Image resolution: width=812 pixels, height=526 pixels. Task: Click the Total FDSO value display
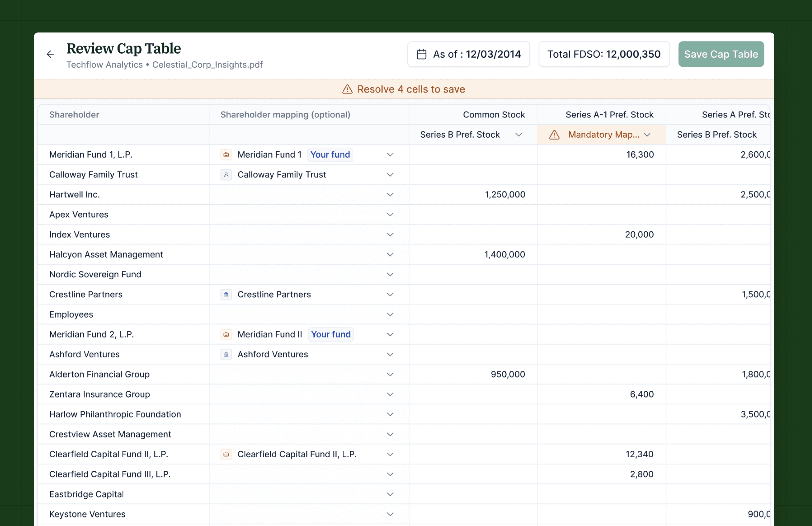pyautogui.click(x=604, y=54)
